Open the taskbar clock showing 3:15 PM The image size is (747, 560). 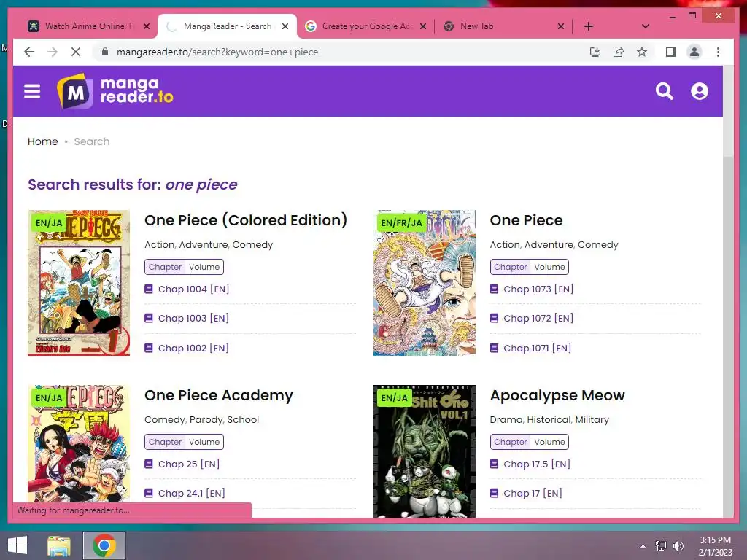pos(715,546)
